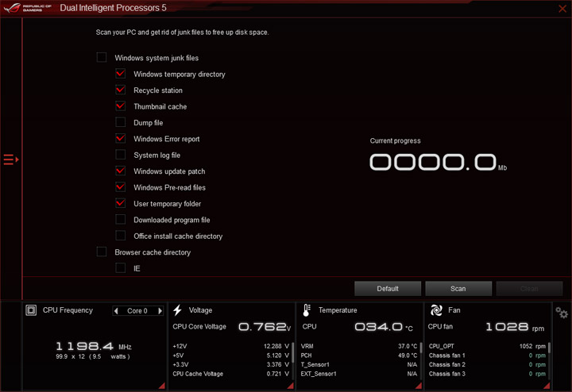The image size is (572, 392).
Task: Click the Voltage lightning bolt icon
Action: click(178, 310)
